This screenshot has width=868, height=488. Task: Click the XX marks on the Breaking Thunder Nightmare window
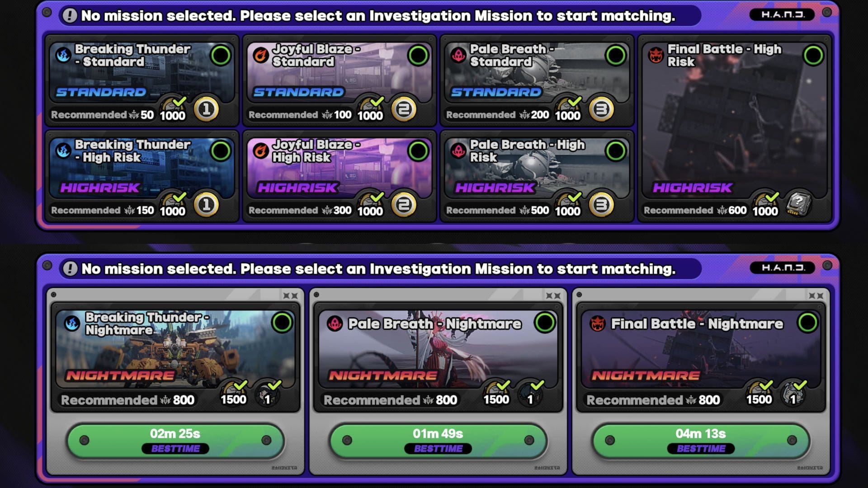[290, 296]
